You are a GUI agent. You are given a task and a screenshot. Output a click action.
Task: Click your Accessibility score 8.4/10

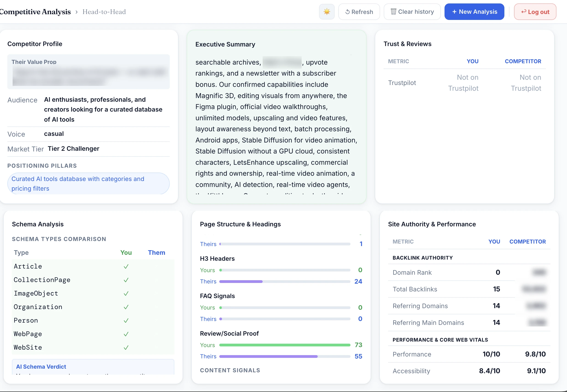(x=489, y=371)
